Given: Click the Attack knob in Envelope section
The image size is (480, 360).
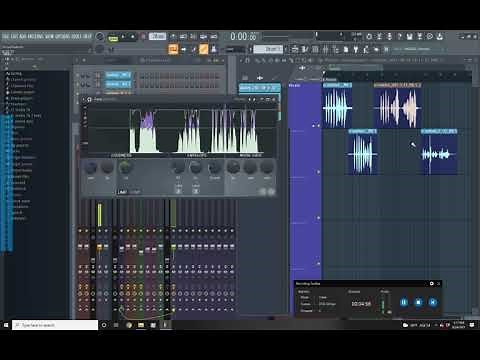Looking at the screenshot, I should click(178, 167).
